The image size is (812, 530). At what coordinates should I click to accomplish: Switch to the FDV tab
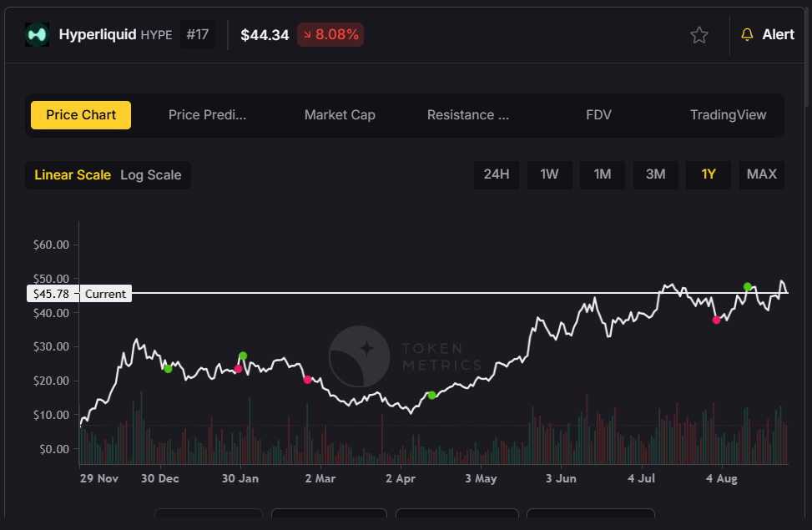coord(598,115)
